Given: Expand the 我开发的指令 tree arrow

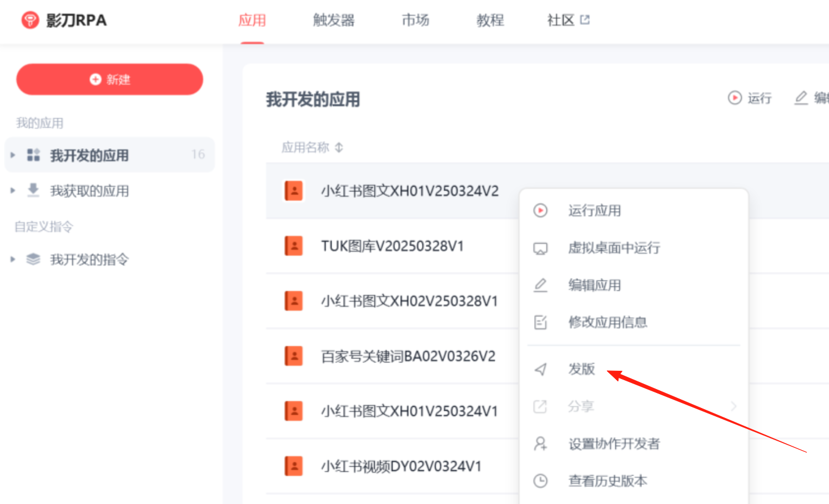Looking at the screenshot, I should point(13,259).
